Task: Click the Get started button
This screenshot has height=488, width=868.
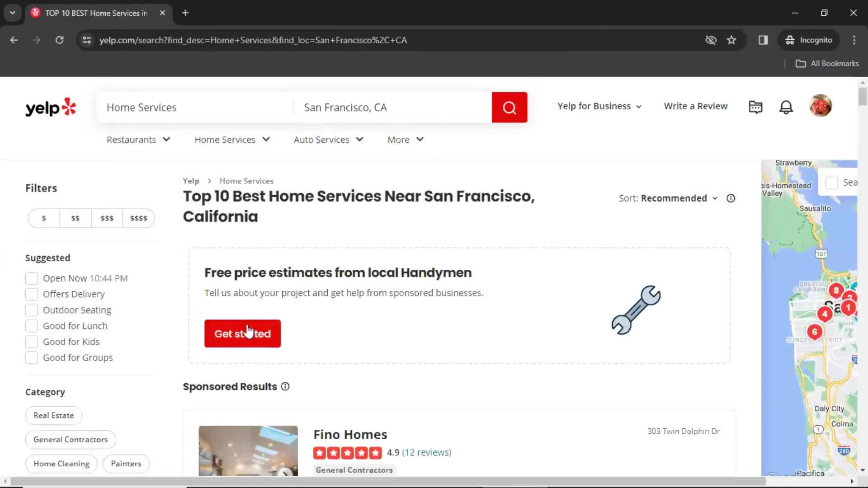Action: pyautogui.click(x=242, y=333)
